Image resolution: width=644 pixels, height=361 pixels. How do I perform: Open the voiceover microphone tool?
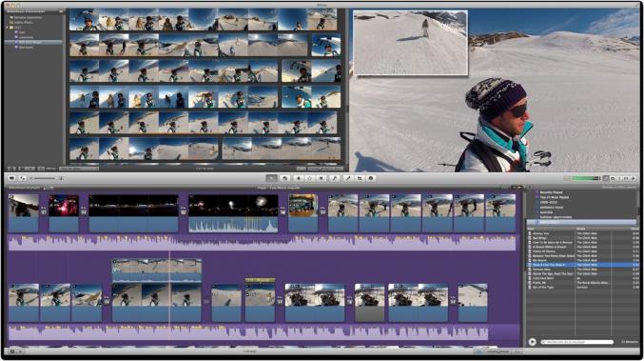pos(348,178)
